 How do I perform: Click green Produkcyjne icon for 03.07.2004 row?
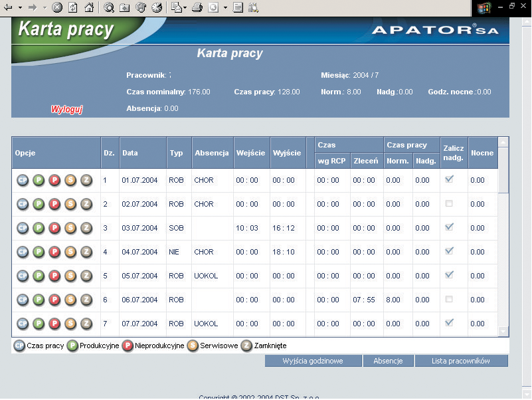pyautogui.click(x=39, y=228)
